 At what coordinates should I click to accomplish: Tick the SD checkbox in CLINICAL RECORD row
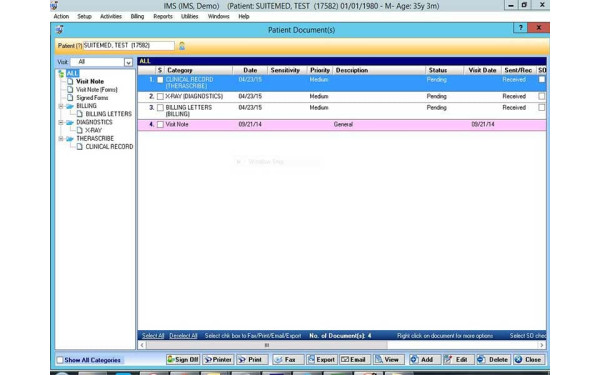[x=541, y=80]
